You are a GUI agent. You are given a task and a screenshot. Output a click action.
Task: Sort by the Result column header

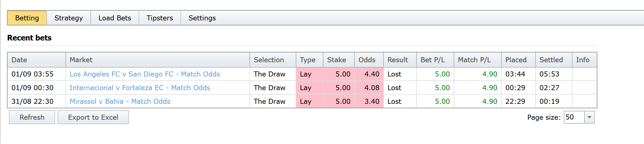click(x=397, y=60)
